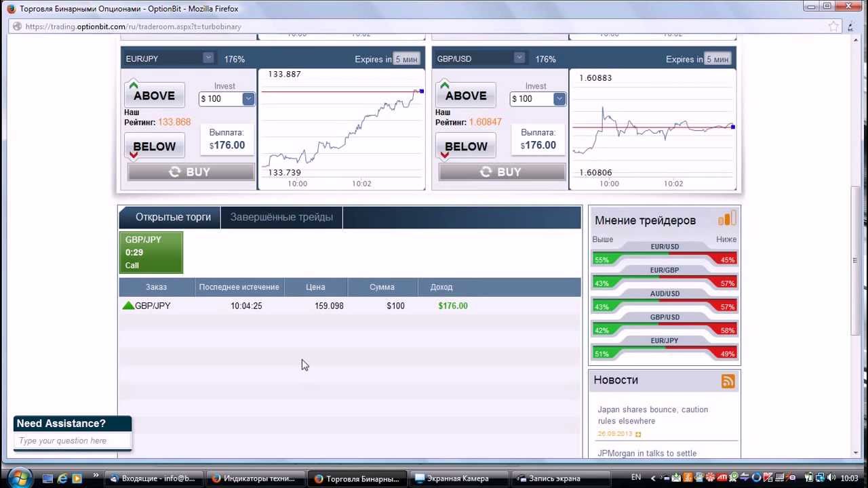Switch to Экранная Камера taskbar window
The height and width of the screenshot is (488, 868).
point(458,479)
